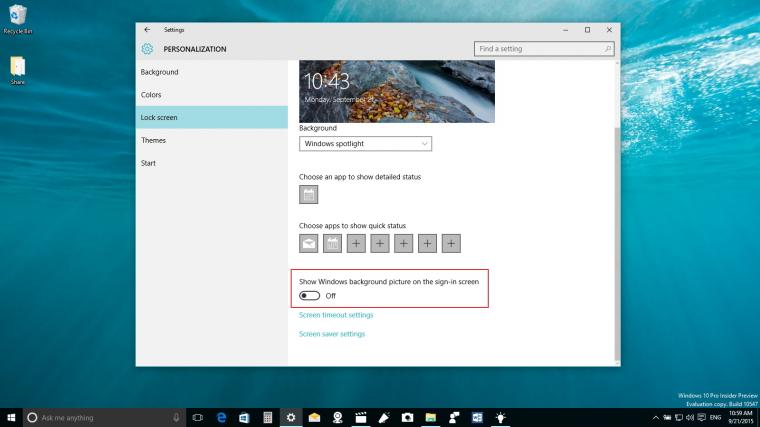Open the Task View button on the taskbar
This screenshot has height=427, width=760.
coord(198,417)
